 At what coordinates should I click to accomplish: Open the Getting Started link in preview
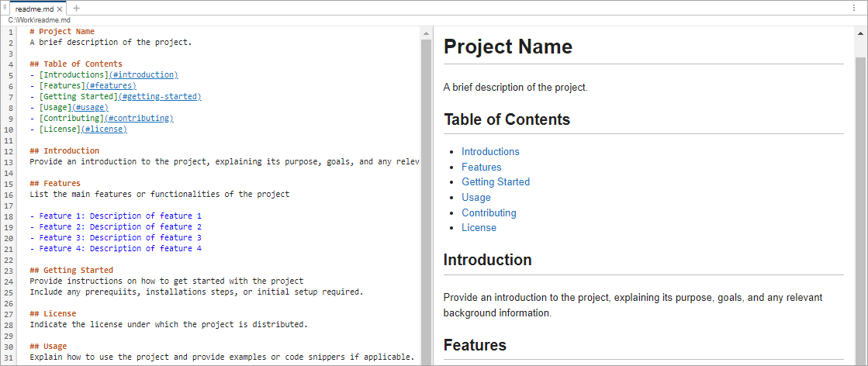point(496,182)
